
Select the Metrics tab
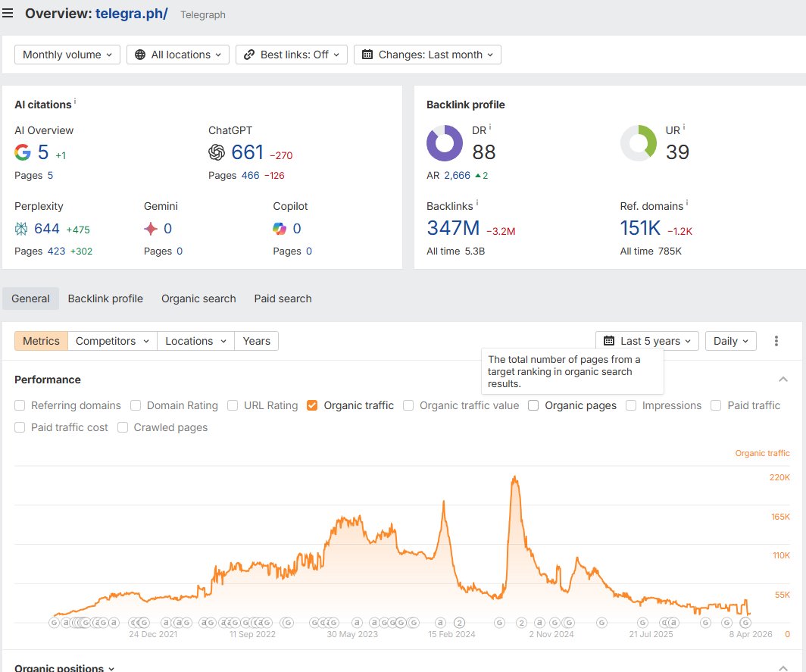41,341
